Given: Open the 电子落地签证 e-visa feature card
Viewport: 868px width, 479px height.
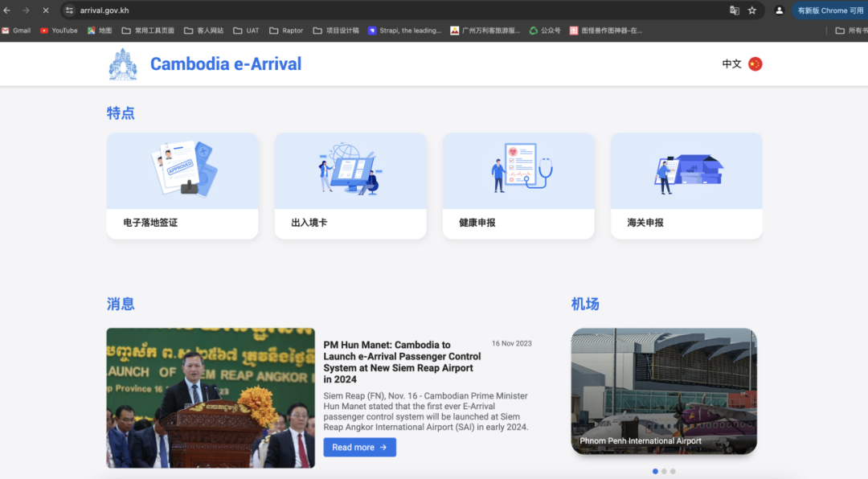Looking at the screenshot, I should pyautogui.click(x=182, y=185).
